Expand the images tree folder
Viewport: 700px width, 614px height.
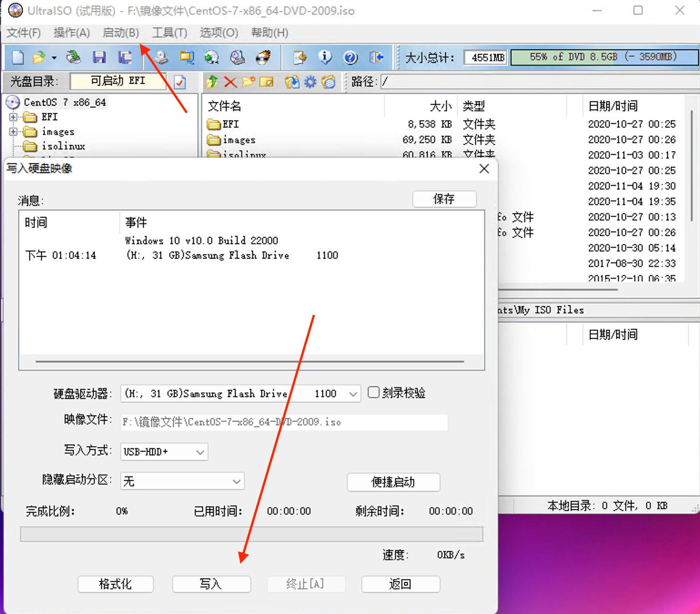[x=13, y=132]
